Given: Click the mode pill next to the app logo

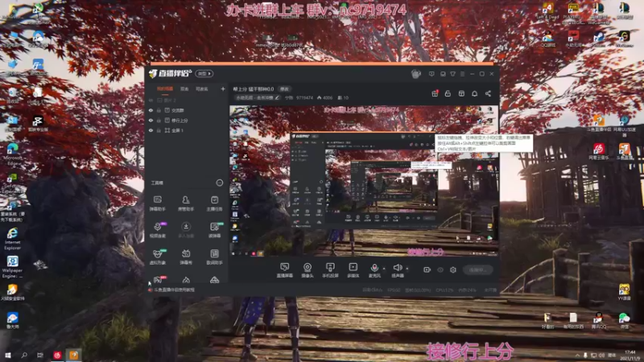Looking at the screenshot, I should coord(204,74).
